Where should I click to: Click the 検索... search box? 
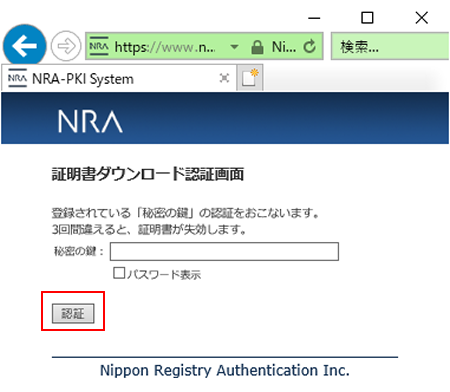click(390, 46)
